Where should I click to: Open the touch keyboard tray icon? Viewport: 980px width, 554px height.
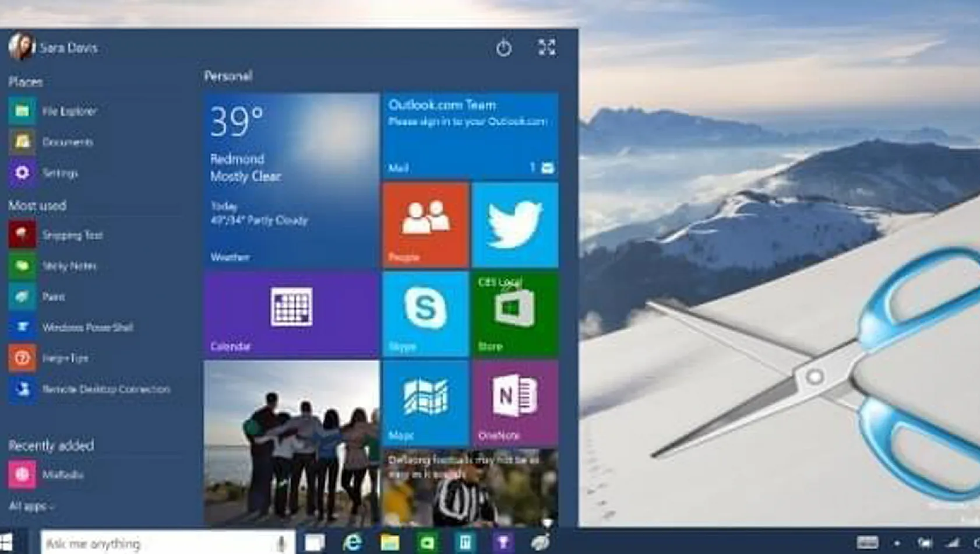click(868, 543)
